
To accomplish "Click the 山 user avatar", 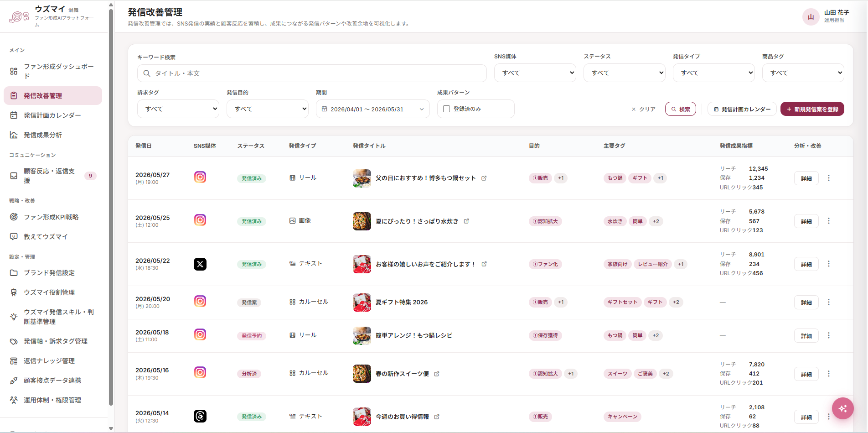I will pos(811,17).
